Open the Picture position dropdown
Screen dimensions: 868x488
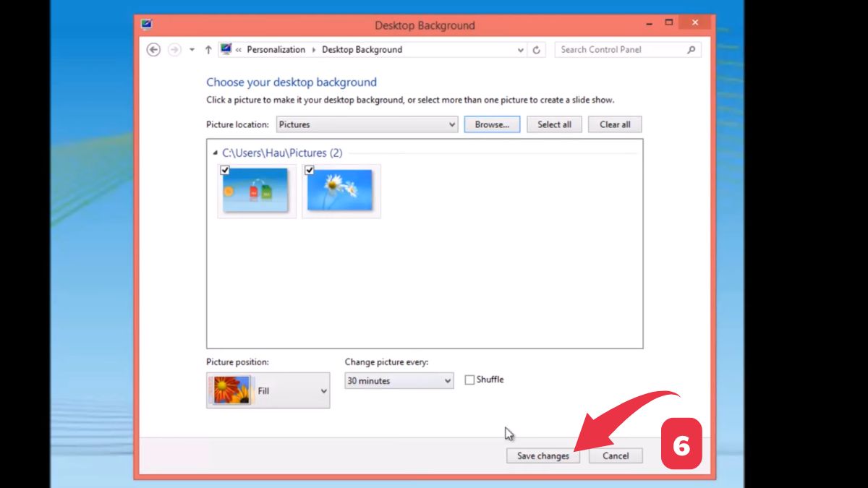[323, 390]
